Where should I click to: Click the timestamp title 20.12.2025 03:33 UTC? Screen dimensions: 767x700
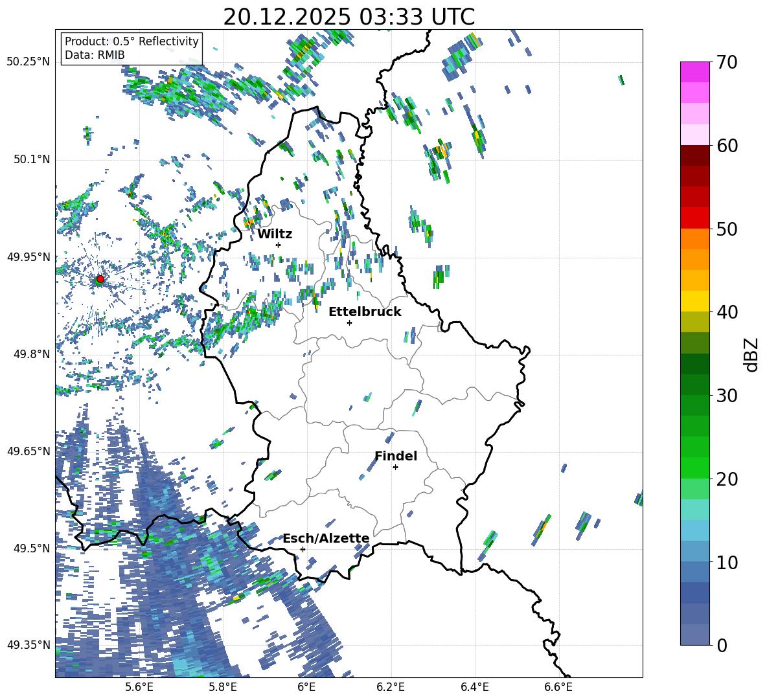pos(349,17)
